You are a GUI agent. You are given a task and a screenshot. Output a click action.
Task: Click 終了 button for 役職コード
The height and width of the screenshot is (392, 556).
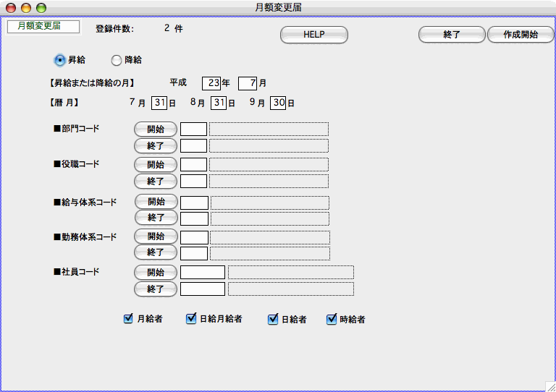(156, 181)
